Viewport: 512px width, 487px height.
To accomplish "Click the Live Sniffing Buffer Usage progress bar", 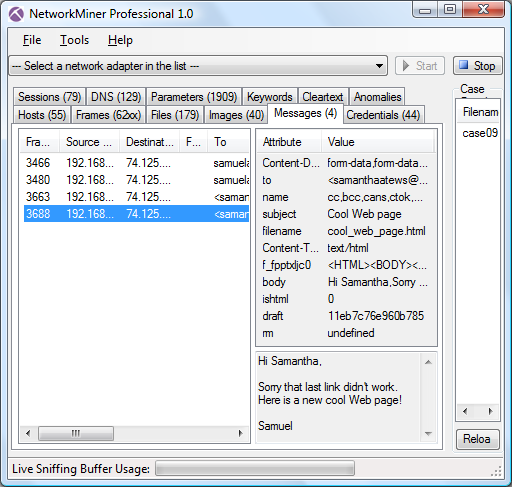I will (255, 468).
